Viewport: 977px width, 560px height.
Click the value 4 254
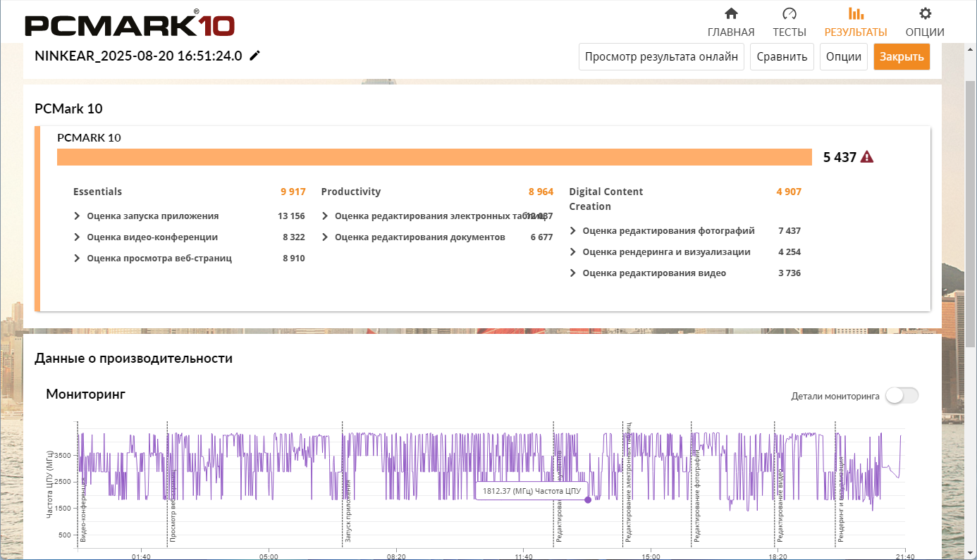789,252
